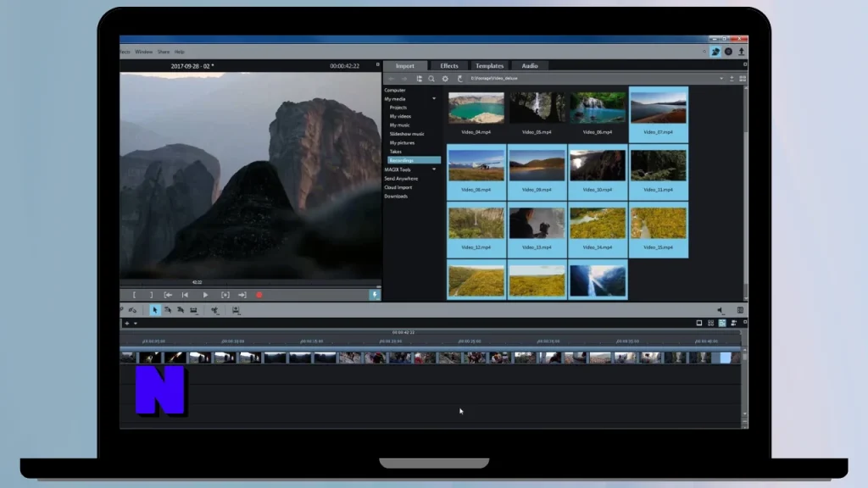The image size is (868, 488).
Task: Open the Share menu
Action: click(x=164, y=52)
